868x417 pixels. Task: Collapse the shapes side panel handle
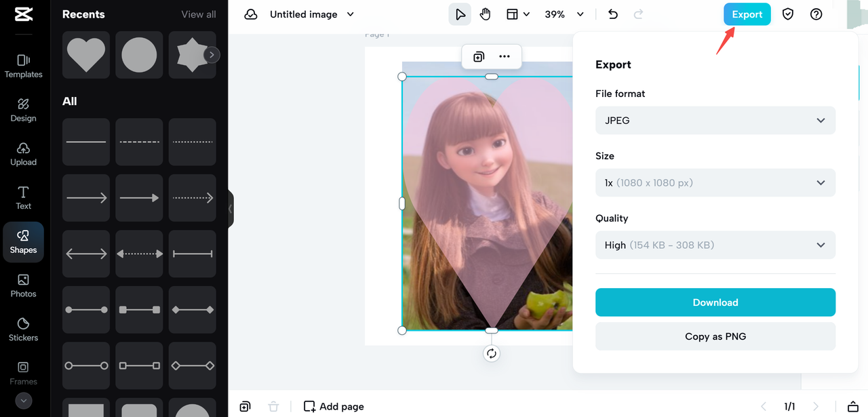tap(231, 209)
